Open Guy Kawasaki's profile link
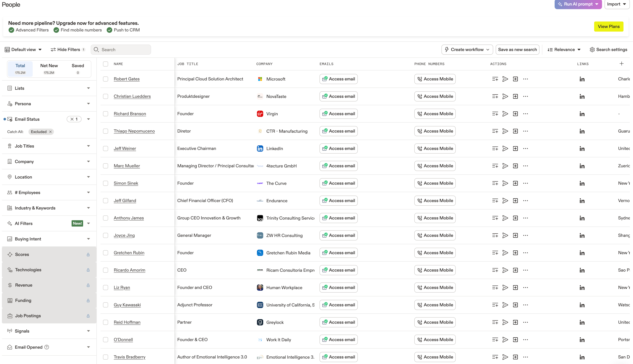Viewport: 633px width, 364px height. point(127,305)
